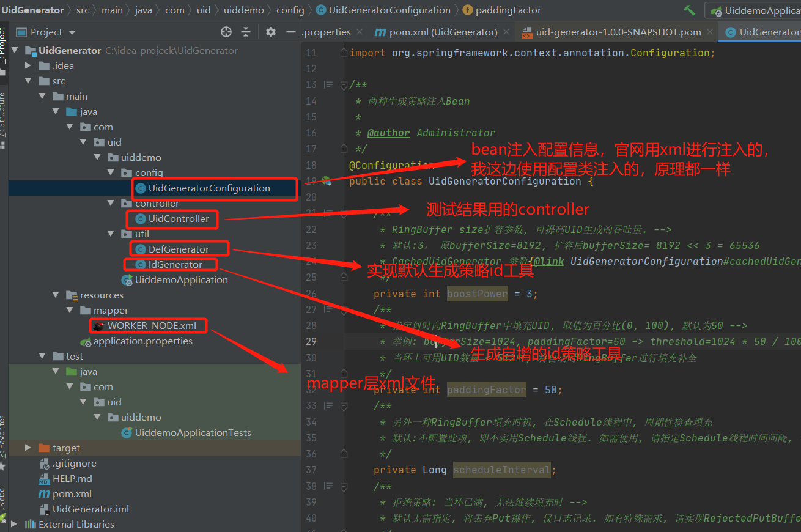Close the .properties tab
801x532 pixels.
(360, 32)
